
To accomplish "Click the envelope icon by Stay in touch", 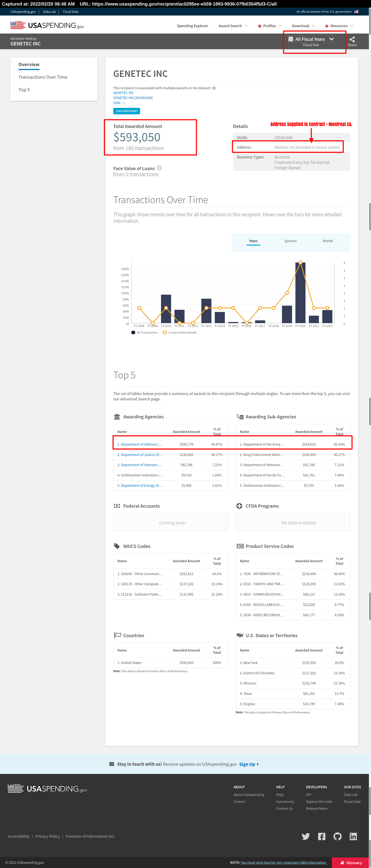I will [x=112, y=764].
